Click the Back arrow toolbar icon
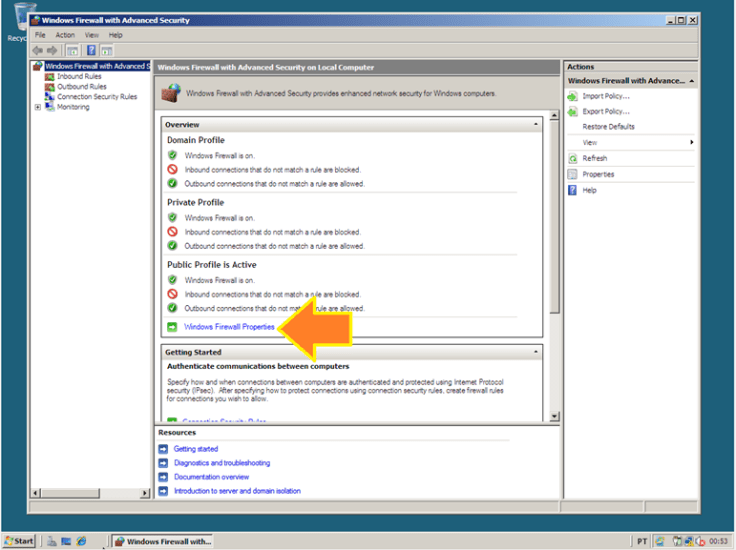This screenshot has height=550, width=736. (37, 50)
